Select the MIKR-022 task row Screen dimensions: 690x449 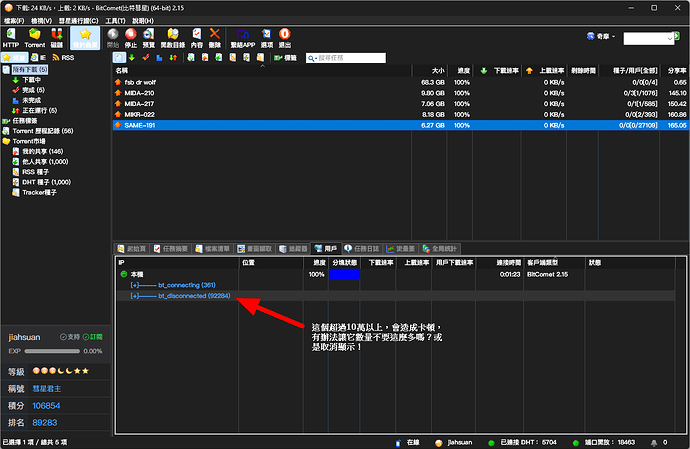pyautogui.click(x=400, y=114)
